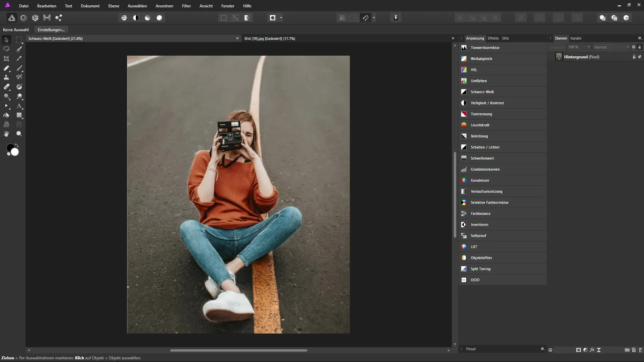Apply auto contrast from the toolbar
Screen dimensions: 644x362
click(136, 18)
